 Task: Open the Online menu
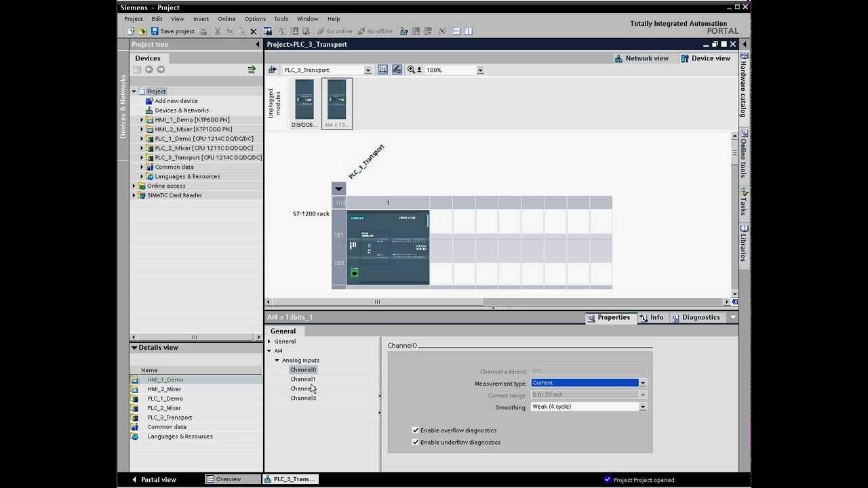click(226, 19)
